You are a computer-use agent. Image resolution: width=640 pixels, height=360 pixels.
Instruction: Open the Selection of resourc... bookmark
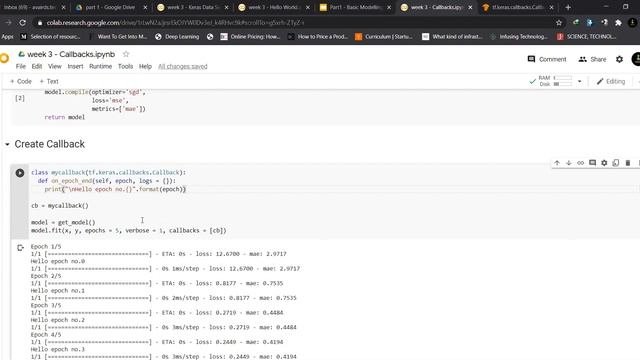pyautogui.click(x=51, y=37)
